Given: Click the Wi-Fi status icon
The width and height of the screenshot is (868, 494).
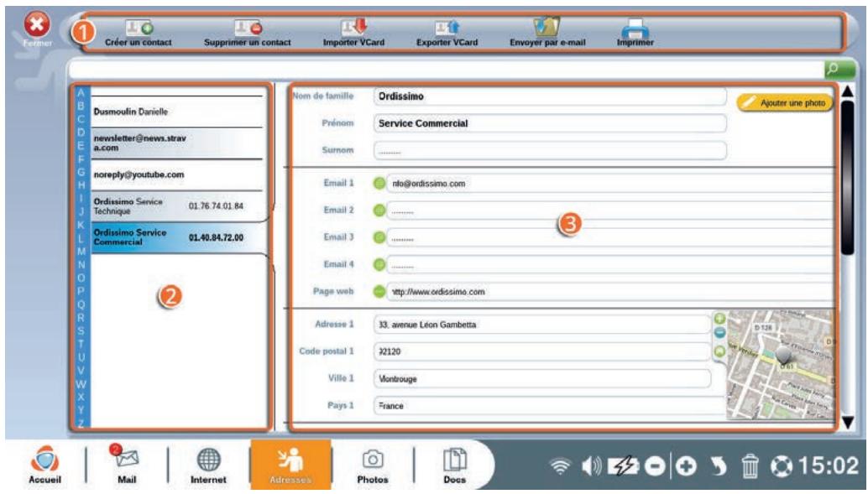Looking at the screenshot, I should (x=560, y=466).
